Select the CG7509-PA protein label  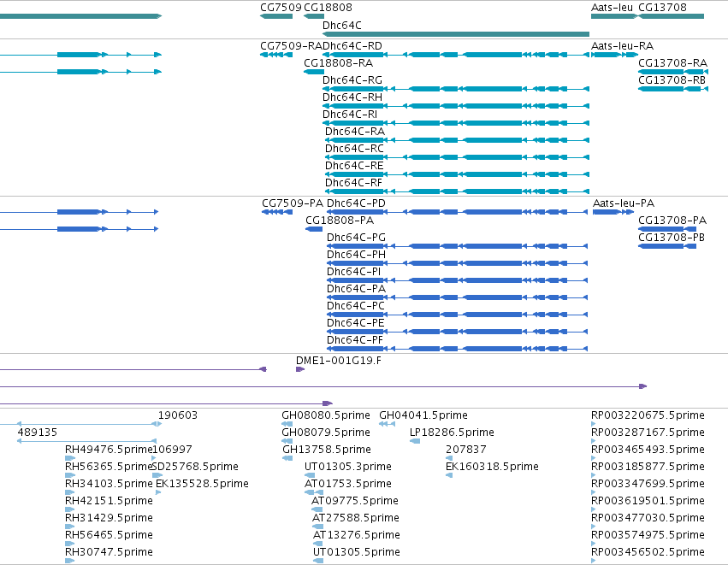(x=293, y=203)
